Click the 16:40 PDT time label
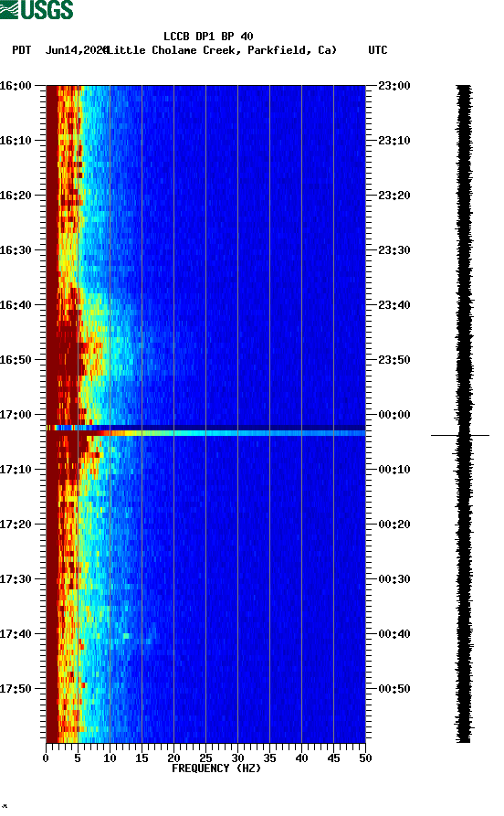Image resolution: width=504 pixels, height=816 pixels. point(16,305)
